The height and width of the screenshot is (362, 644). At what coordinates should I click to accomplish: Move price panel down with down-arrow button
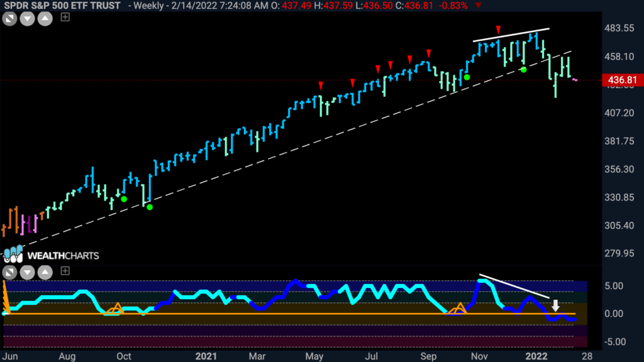(x=27, y=18)
